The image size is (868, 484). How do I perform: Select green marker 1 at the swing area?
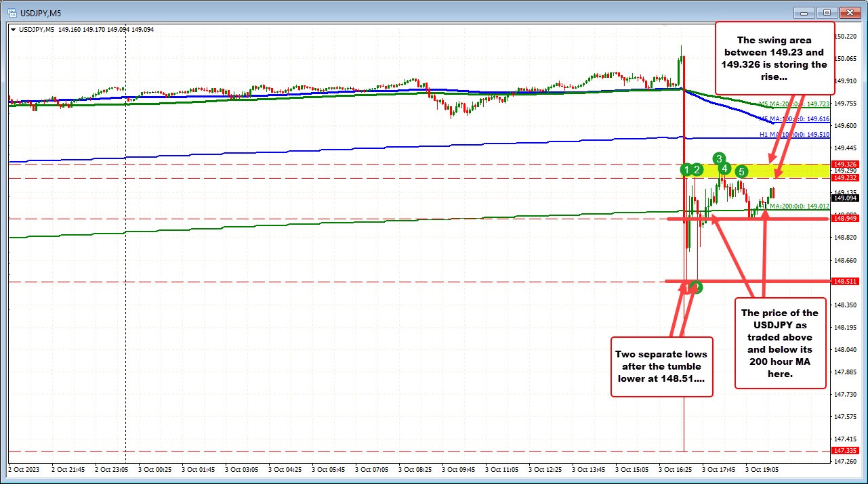(x=686, y=170)
